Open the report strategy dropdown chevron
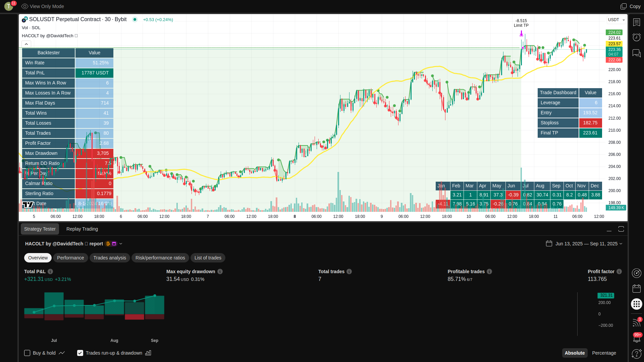Screen dimensions: 644x362 point(121,244)
